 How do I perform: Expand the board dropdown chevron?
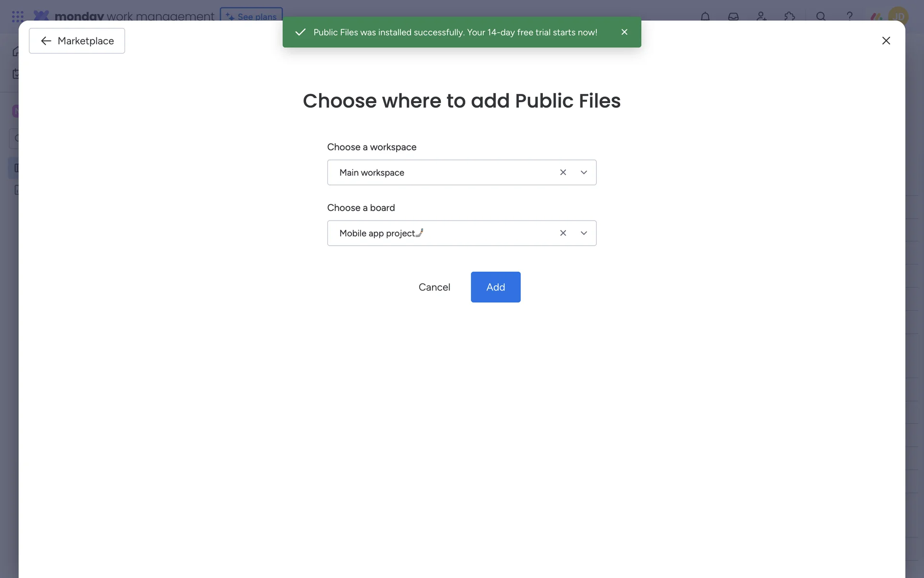[x=584, y=233]
